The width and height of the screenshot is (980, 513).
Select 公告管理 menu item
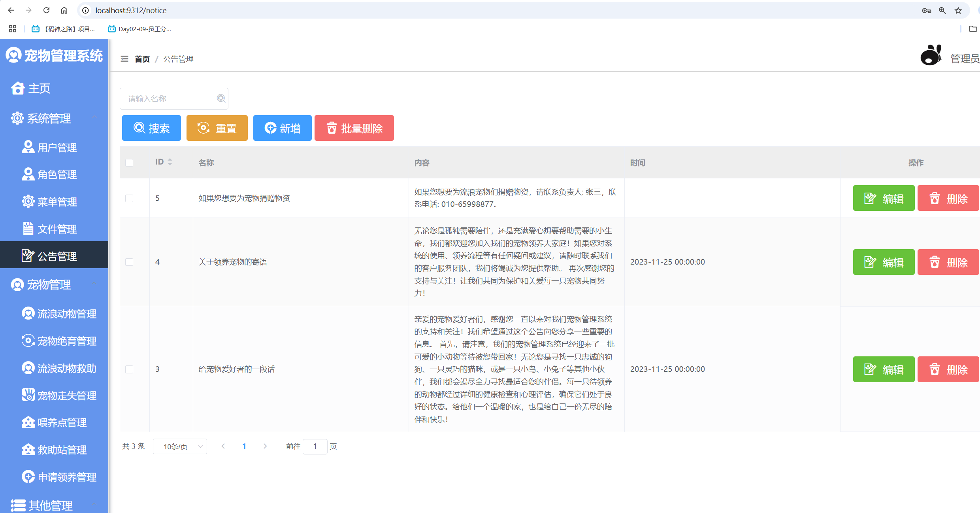coord(54,255)
